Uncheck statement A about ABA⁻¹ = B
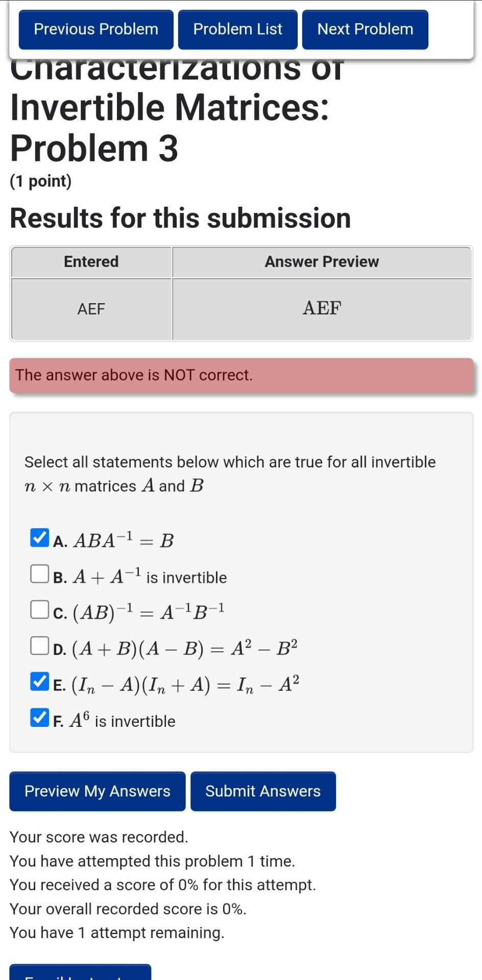 pos(39,537)
